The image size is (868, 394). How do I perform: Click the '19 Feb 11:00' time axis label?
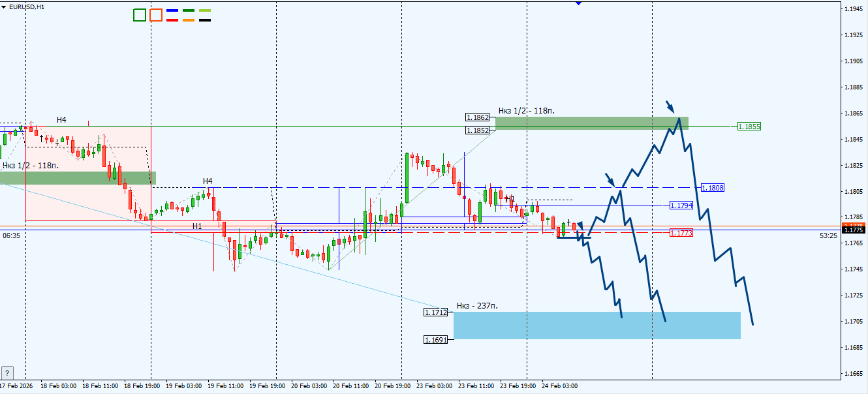(x=226, y=386)
